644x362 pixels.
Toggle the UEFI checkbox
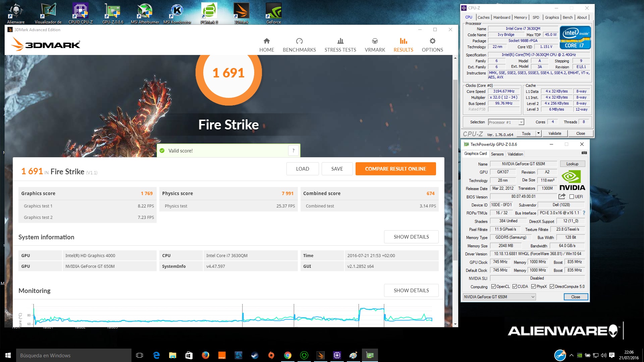pos(572,197)
